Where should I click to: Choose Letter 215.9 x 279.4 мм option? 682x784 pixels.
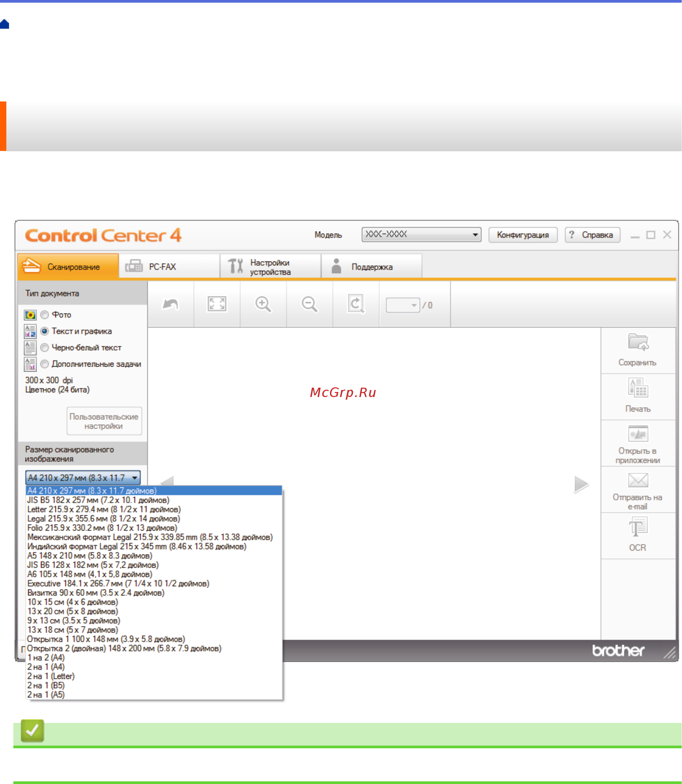[154, 509]
